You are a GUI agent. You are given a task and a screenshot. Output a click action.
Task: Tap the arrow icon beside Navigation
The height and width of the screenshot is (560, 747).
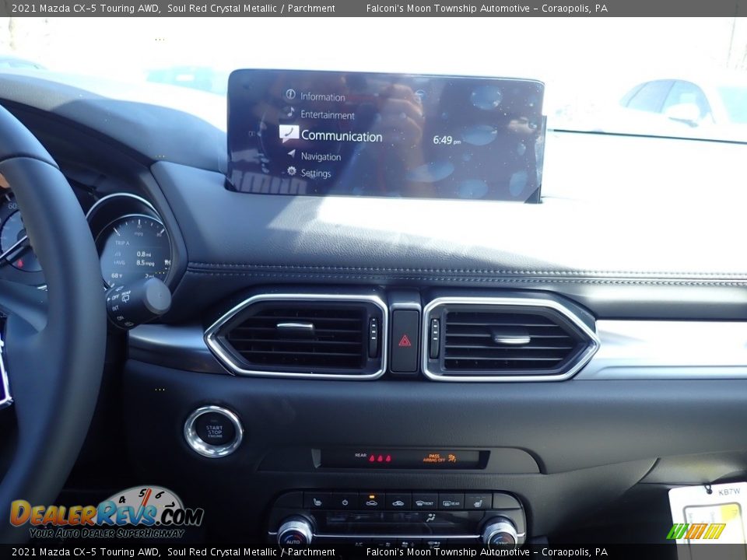point(291,153)
